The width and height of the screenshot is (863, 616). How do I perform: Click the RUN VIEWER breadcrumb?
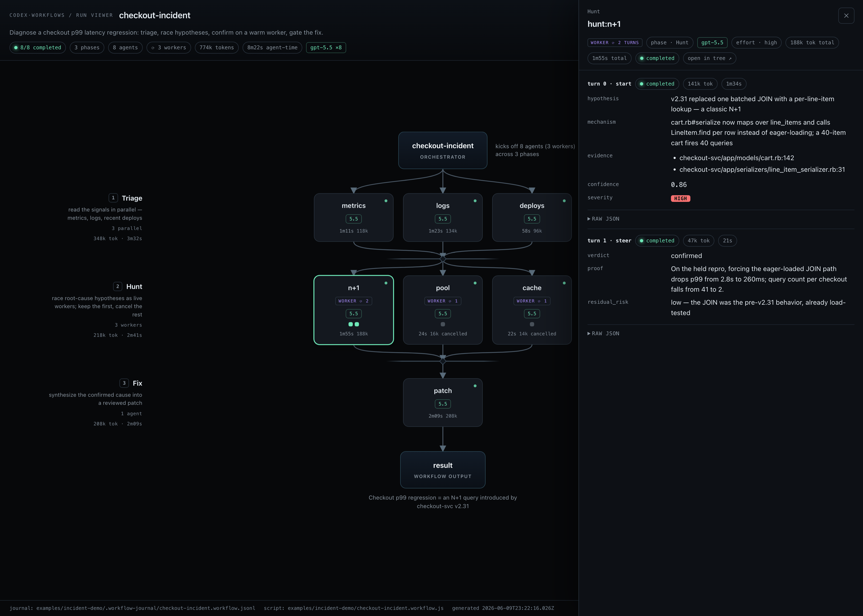(95, 16)
